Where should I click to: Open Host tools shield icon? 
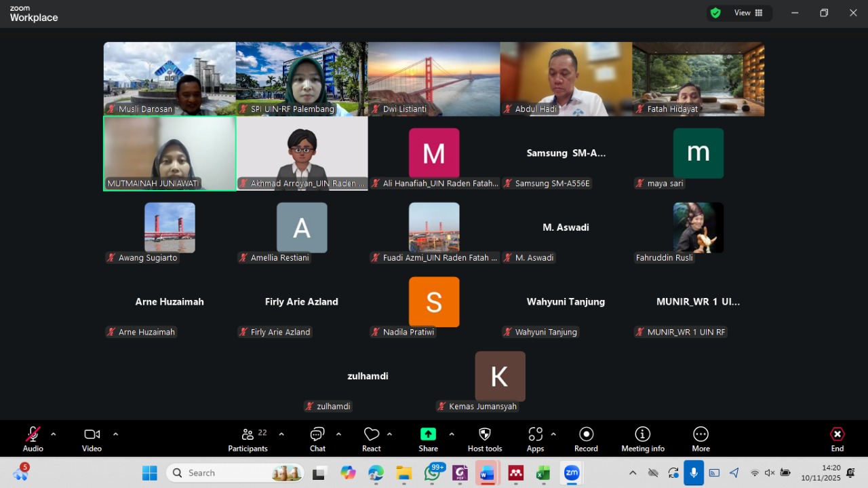(485, 439)
